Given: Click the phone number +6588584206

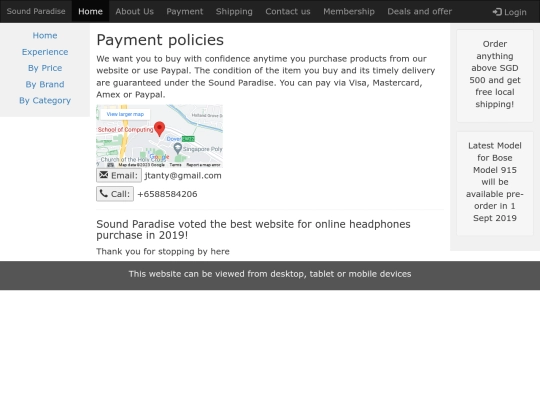Looking at the screenshot, I should pyautogui.click(x=167, y=194).
